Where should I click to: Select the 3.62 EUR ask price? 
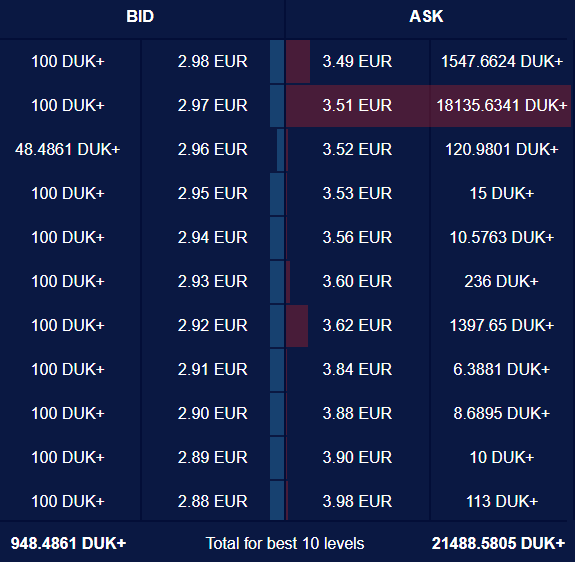point(357,325)
